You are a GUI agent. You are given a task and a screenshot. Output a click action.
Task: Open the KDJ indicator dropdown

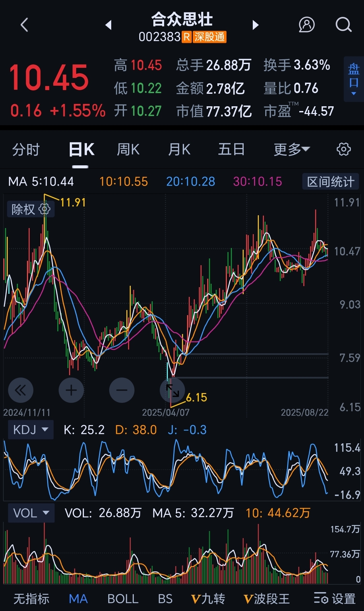(31, 429)
